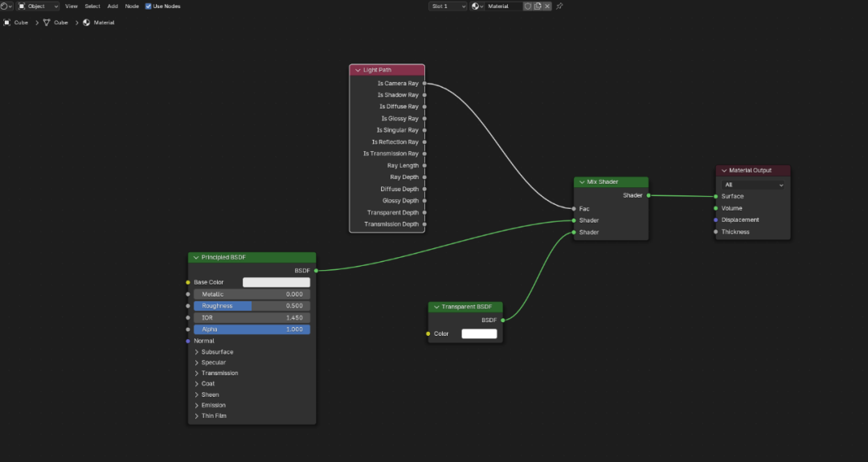Open the Object shader type dropdown
Screen dimensions: 868x462
click(x=38, y=6)
